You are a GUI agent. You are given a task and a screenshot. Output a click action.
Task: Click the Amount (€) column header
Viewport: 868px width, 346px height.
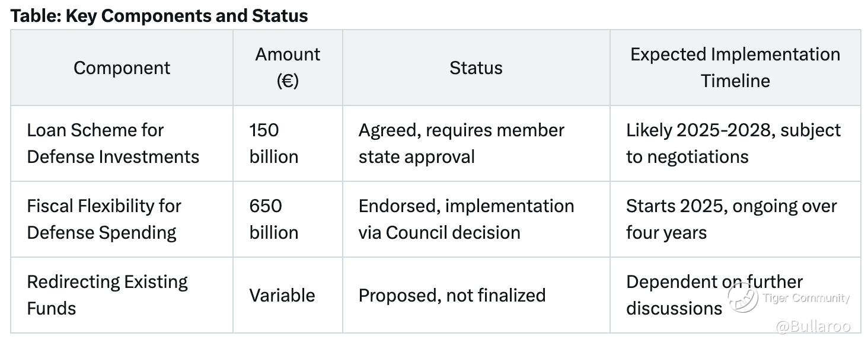pyautogui.click(x=288, y=68)
